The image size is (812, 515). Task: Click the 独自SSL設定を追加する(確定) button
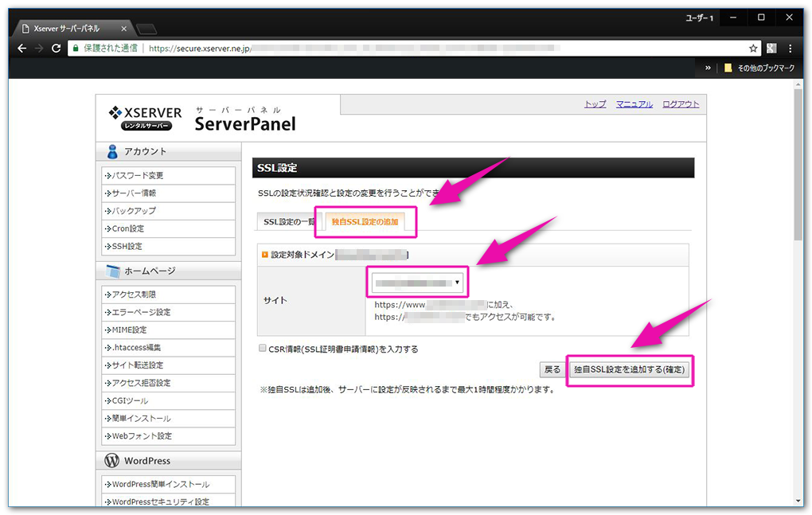click(630, 370)
